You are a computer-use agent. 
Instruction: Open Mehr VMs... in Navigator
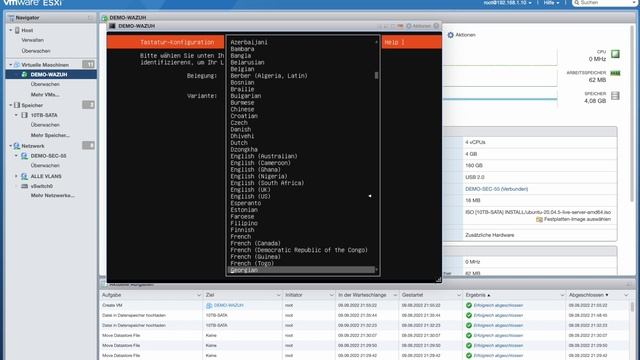pyautogui.click(x=45, y=94)
